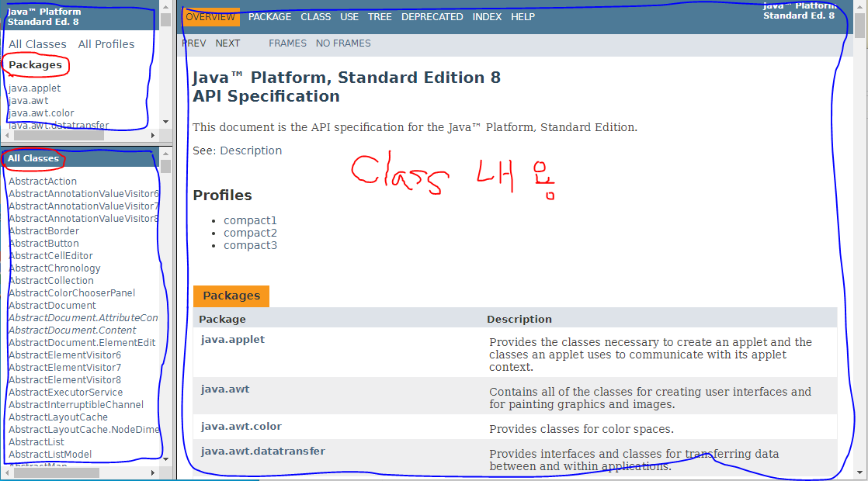Image resolution: width=868 pixels, height=481 pixels.
Task: Click the class list frame's scroll-right arrow
Action: pos(154,472)
